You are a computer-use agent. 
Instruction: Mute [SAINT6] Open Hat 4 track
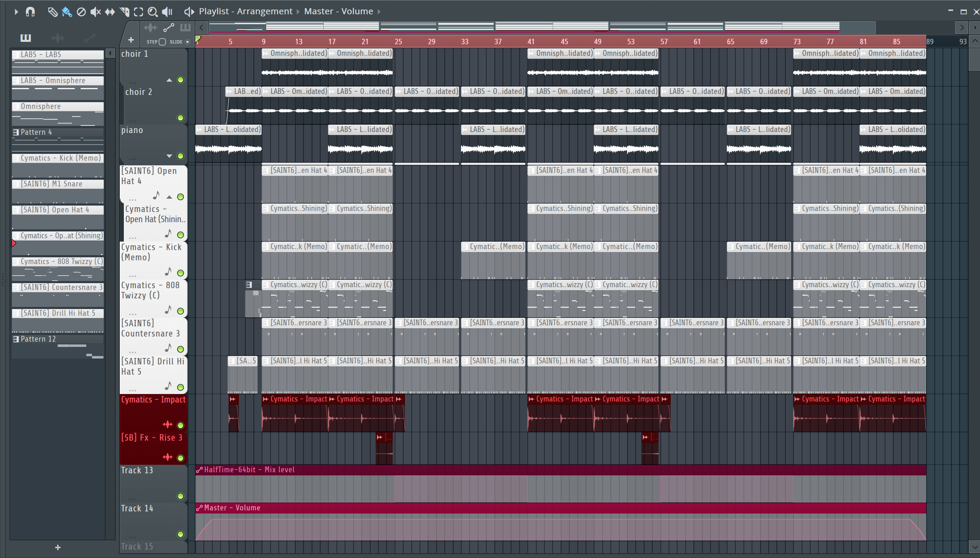click(180, 197)
